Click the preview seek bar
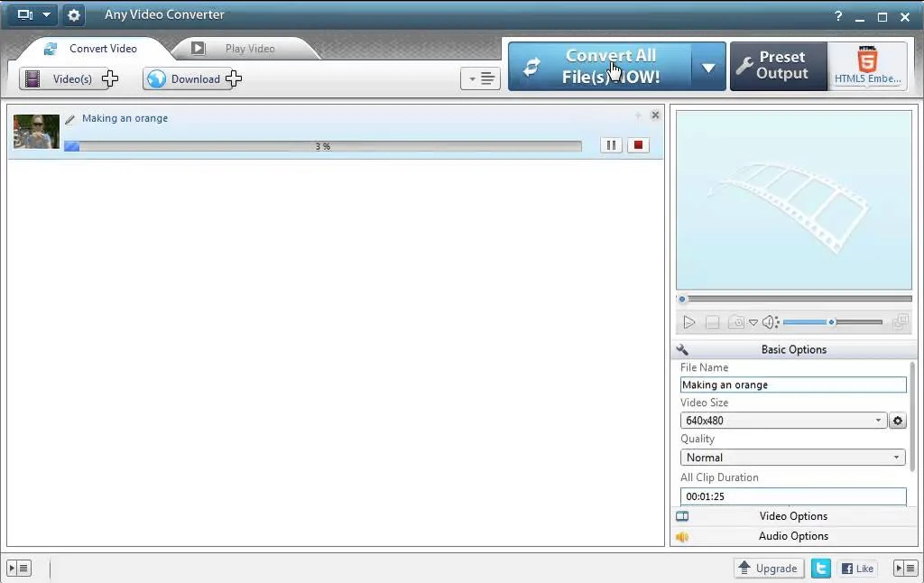This screenshot has width=924, height=583. click(x=794, y=299)
